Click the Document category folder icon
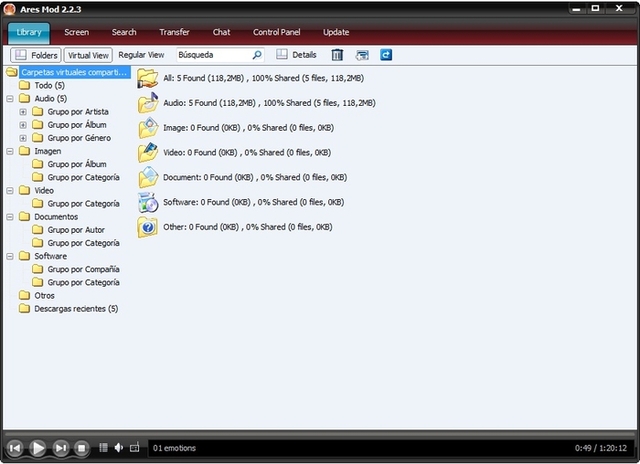Screen dimensions: 640x464 coord(147,178)
